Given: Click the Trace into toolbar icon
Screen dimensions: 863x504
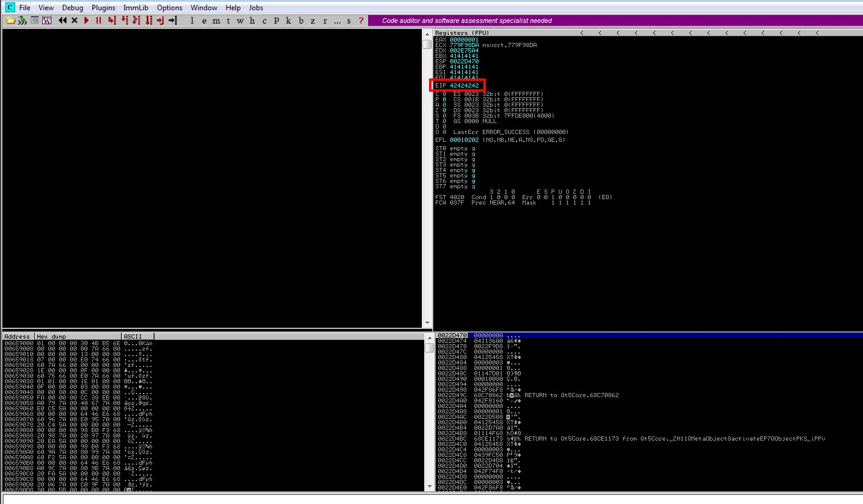Looking at the screenshot, I should pos(136,21).
